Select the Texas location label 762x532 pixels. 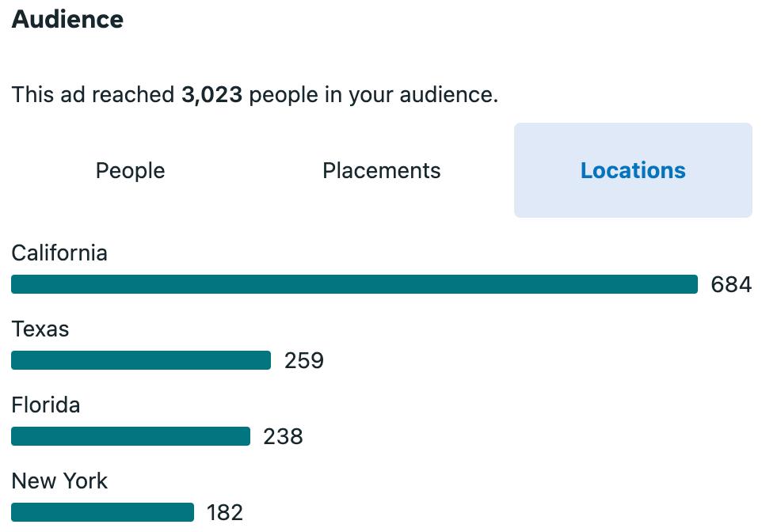click(40, 329)
